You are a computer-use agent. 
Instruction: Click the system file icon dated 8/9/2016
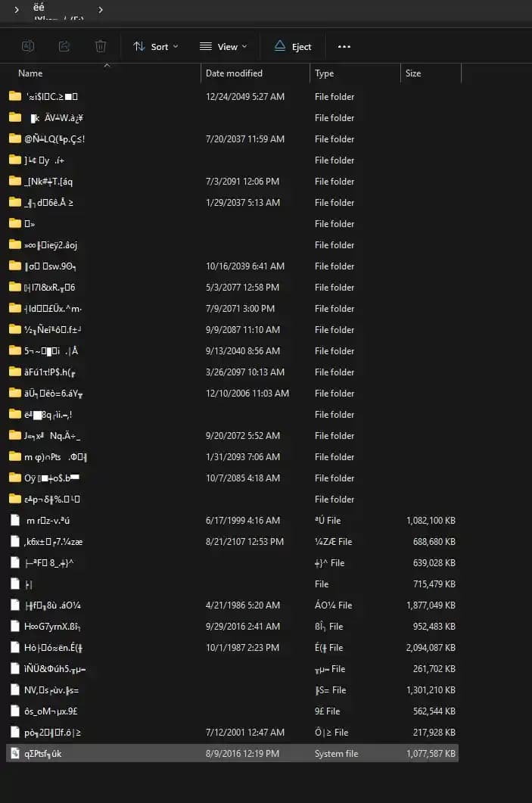15,754
